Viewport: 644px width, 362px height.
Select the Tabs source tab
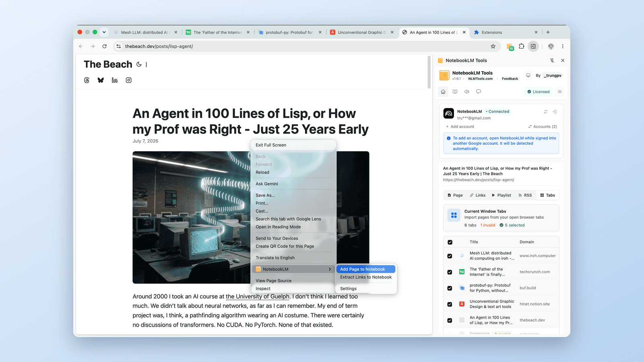coord(547,195)
